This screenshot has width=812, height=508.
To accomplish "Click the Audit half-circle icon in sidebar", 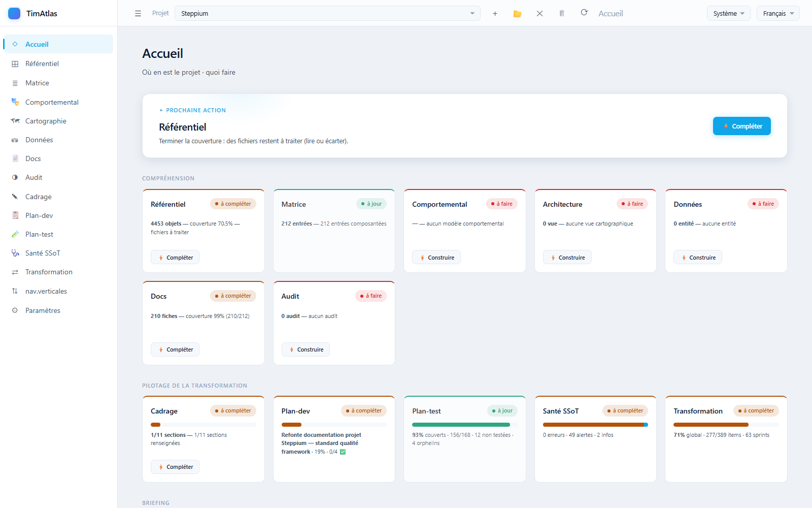I will pos(15,177).
